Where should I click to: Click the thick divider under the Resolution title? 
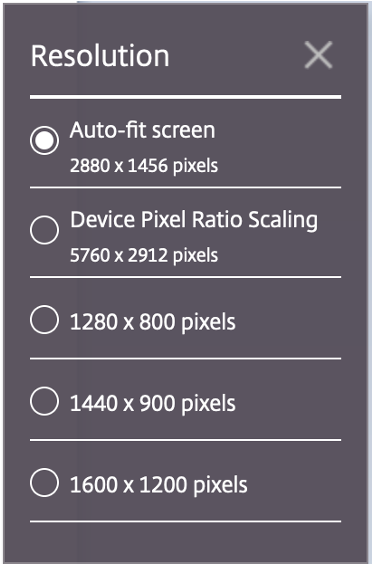pos(185,97)
